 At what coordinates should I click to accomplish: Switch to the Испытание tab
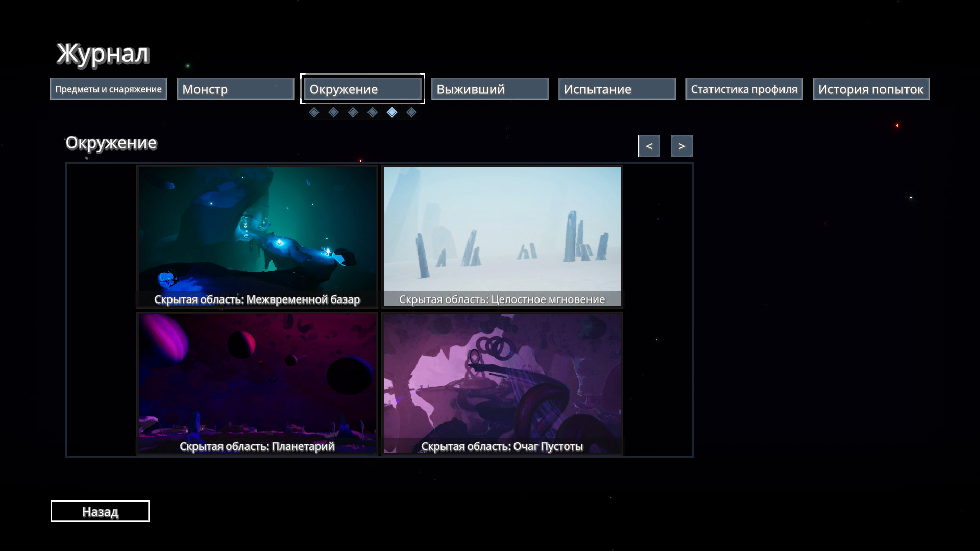point(617,89)
